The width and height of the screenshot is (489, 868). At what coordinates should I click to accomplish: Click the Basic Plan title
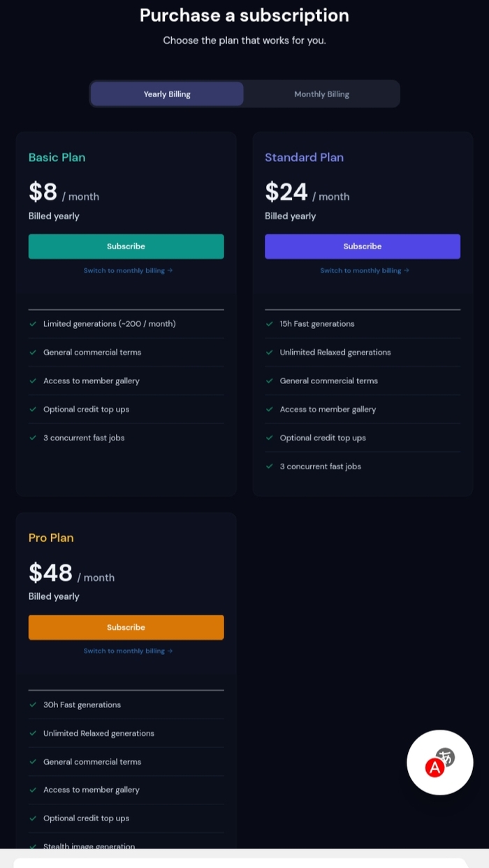[x=57, y=158]
